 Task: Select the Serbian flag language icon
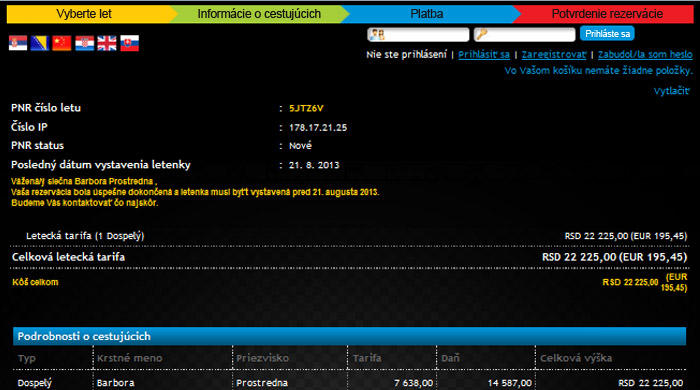pos(18,43)
